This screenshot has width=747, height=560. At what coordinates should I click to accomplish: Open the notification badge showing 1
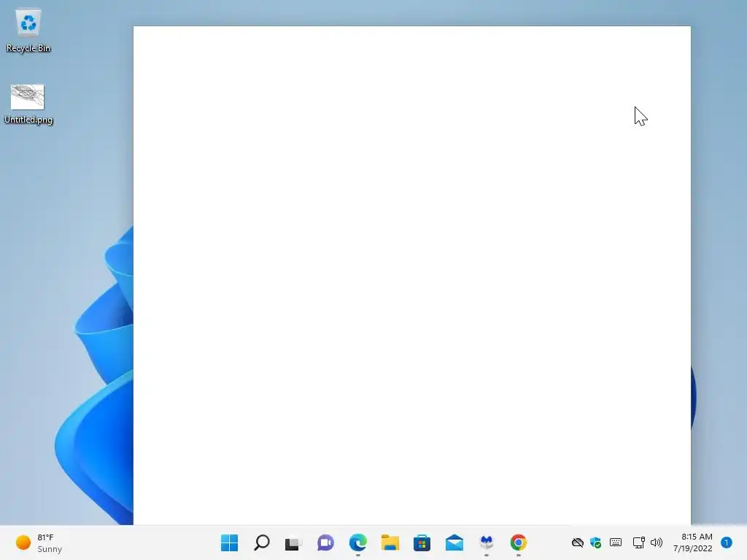tap(727, 542)
